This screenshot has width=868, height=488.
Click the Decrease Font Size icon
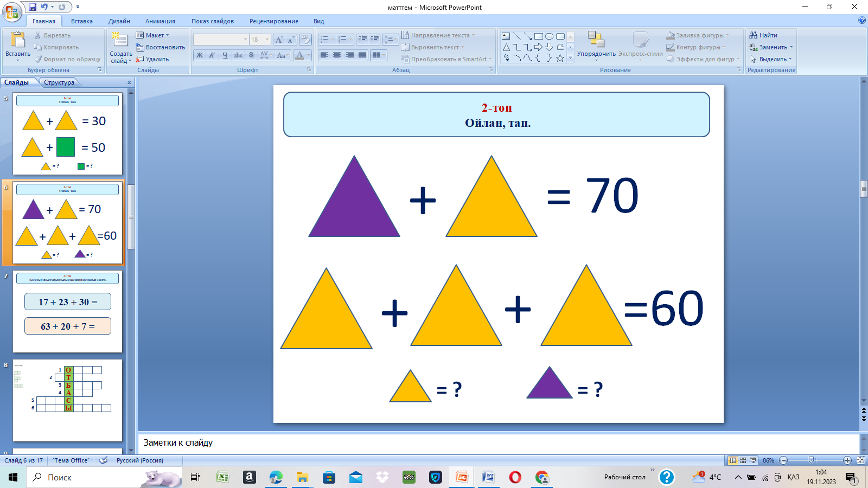point(291,40)
